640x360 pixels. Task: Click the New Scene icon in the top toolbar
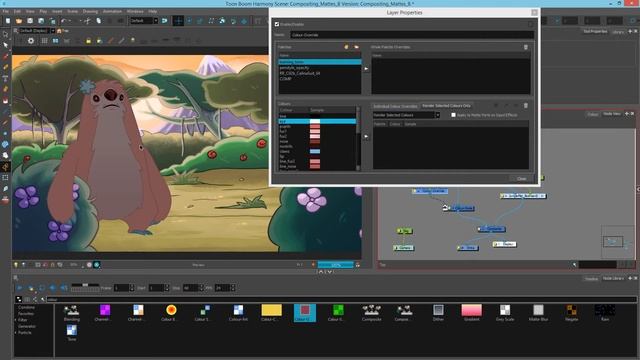pos(8,20)
